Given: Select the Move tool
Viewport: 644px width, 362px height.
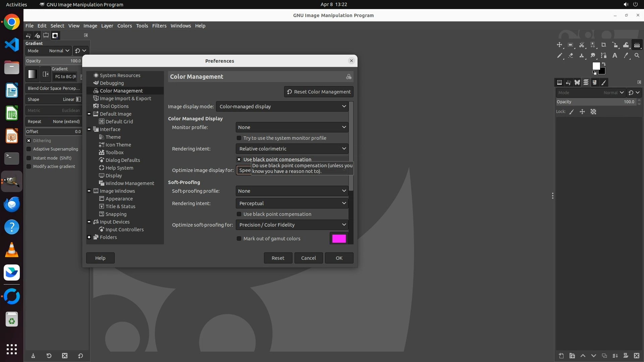Looking at the screenshot, I should (559, 45).
